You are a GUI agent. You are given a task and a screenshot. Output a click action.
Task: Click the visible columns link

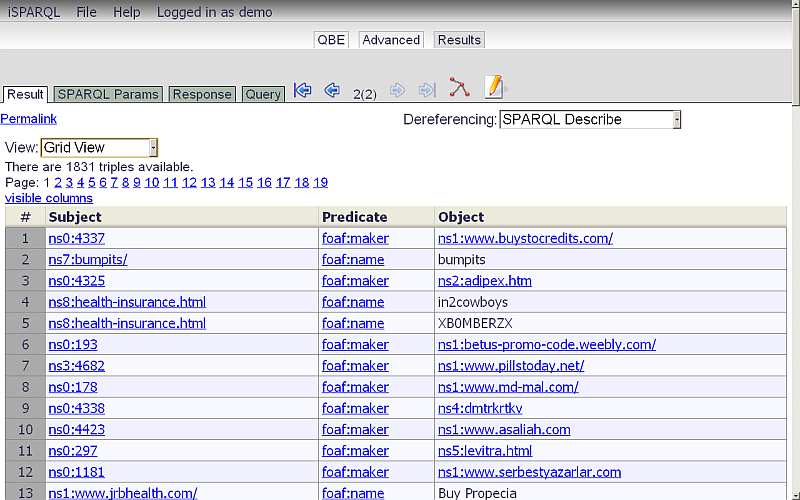[x=49, y=198]
